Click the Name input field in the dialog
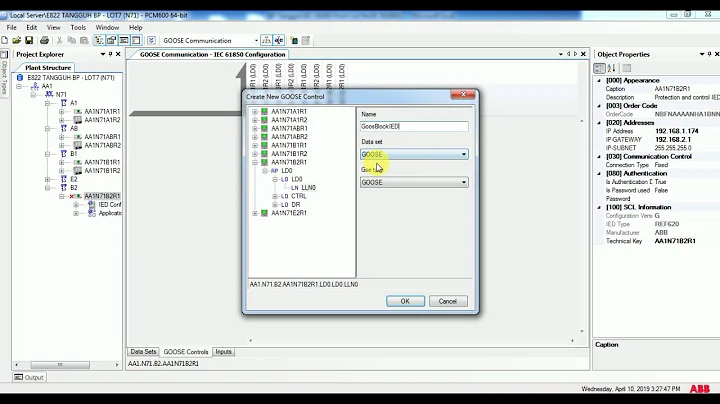The image size is (720, 404). coord(414,126)
